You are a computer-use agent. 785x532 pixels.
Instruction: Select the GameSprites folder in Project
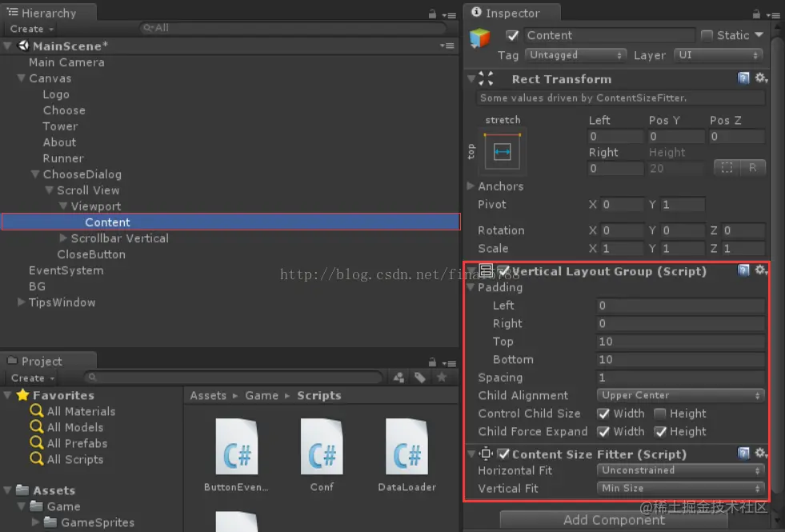98,522
